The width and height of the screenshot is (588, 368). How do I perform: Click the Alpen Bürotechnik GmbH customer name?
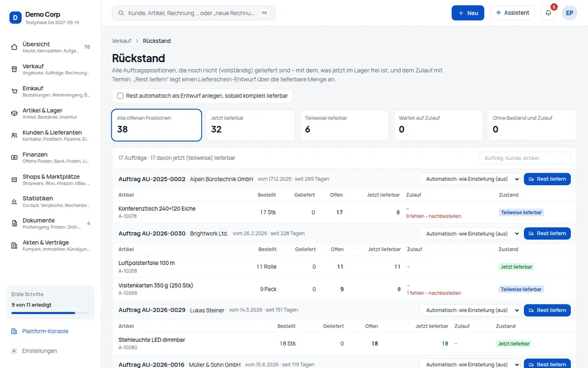[x=221, y=179]
